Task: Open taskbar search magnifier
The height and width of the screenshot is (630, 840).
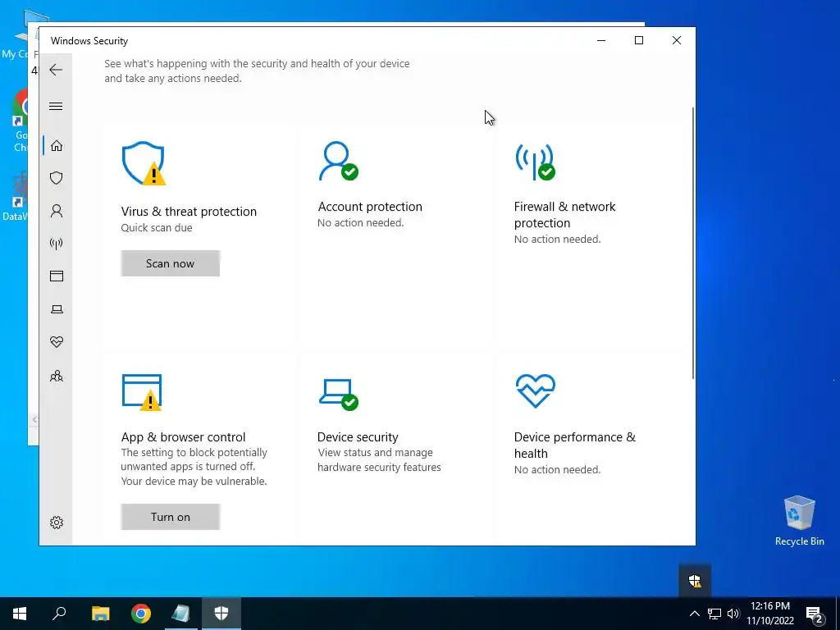Action: (x=59, y=614)
